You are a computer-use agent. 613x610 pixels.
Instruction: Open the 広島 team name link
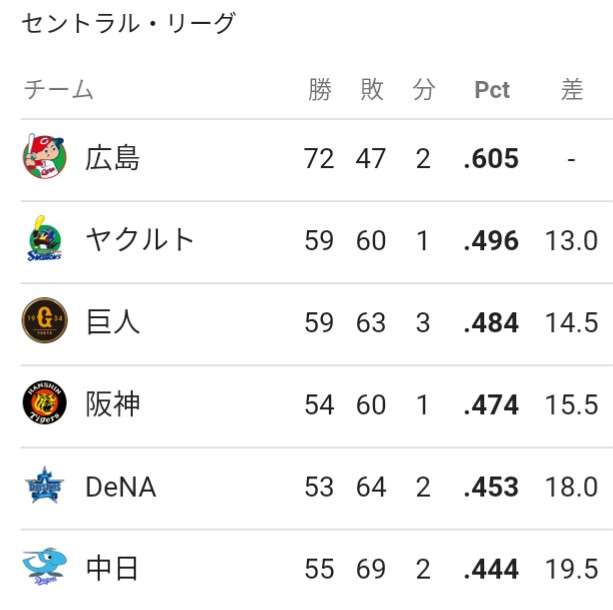pyautogui.click(x=113, y=158)
